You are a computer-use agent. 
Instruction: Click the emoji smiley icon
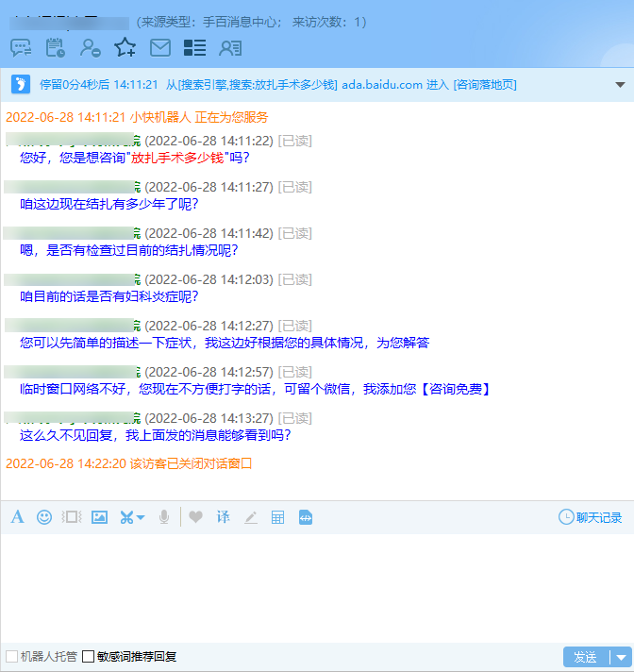44,517
